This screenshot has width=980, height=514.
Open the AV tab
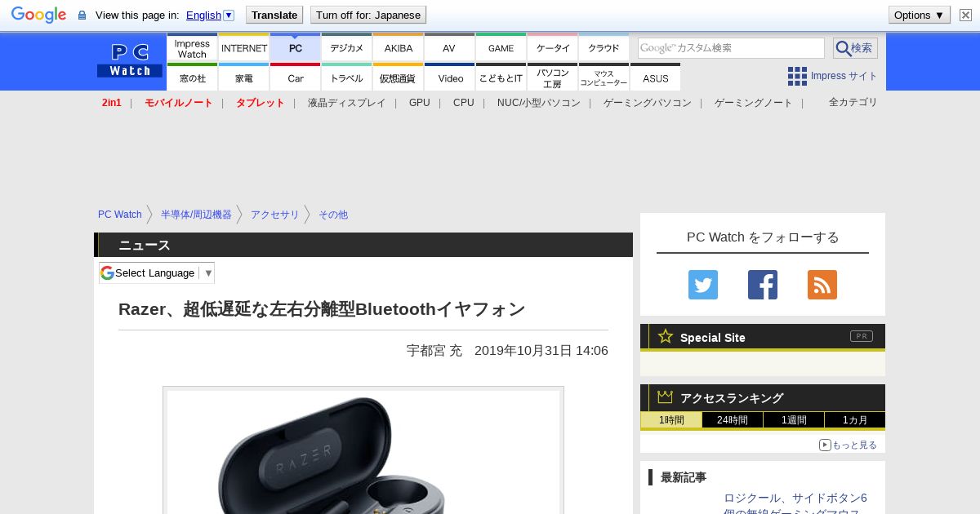click(449, 48)
